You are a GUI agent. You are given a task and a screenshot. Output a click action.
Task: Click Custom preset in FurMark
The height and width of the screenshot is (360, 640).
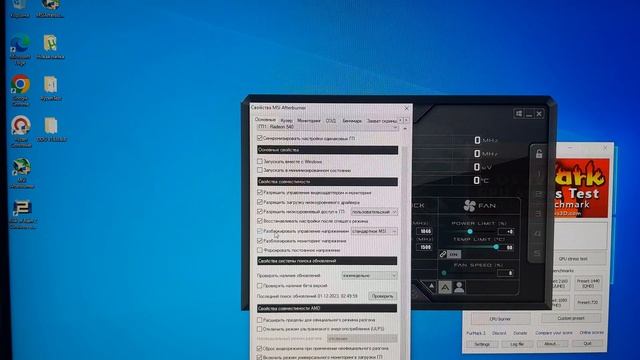tap(571, 318)
